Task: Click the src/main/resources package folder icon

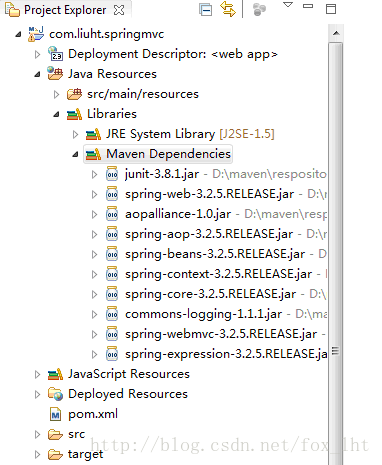Action: pyautogui.click(x=74, y=94)
